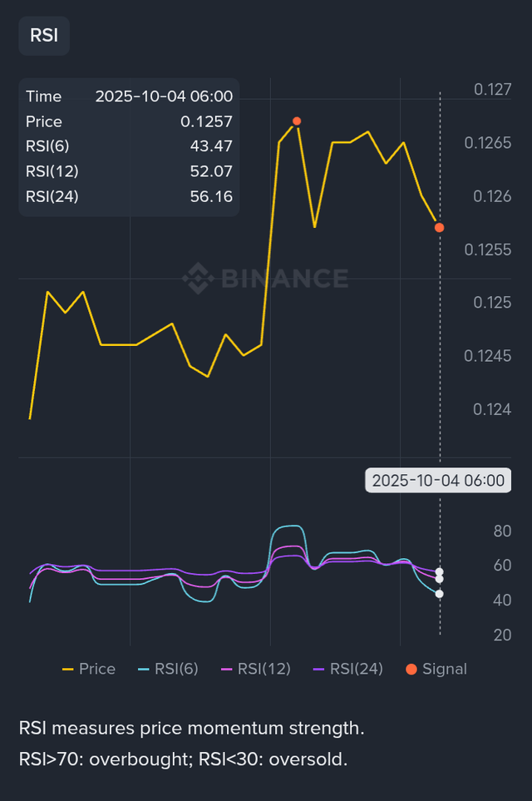This screenshot has width=532, height=801.
Task: Toggle the Price series in the legend
Action: point(89,669)
